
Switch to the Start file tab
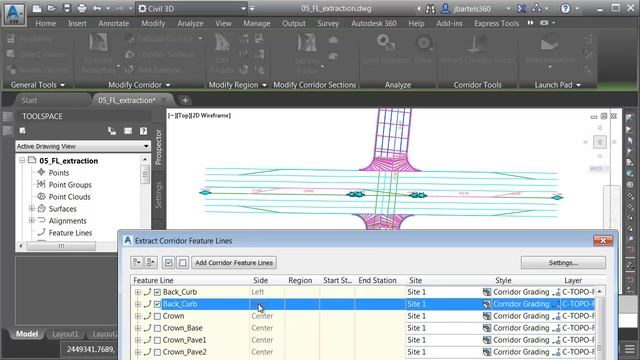coord(29,100)
